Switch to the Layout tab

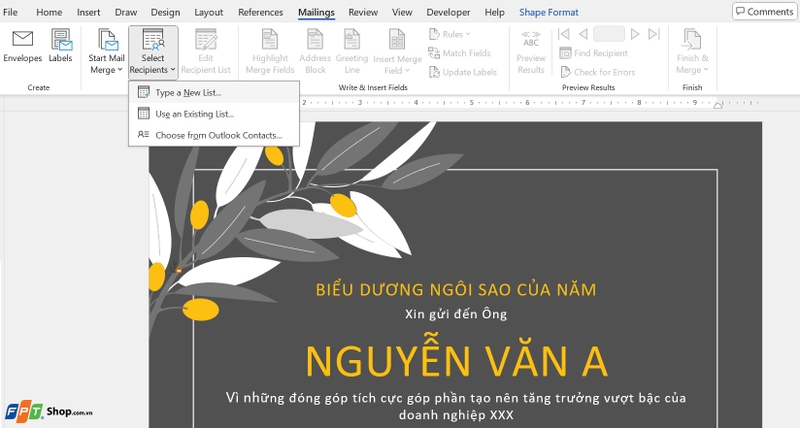point(209,12)
